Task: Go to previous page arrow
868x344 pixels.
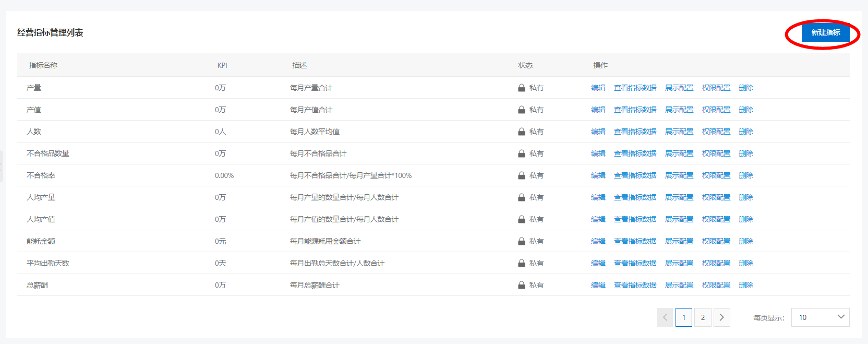Action: [665, 317]
